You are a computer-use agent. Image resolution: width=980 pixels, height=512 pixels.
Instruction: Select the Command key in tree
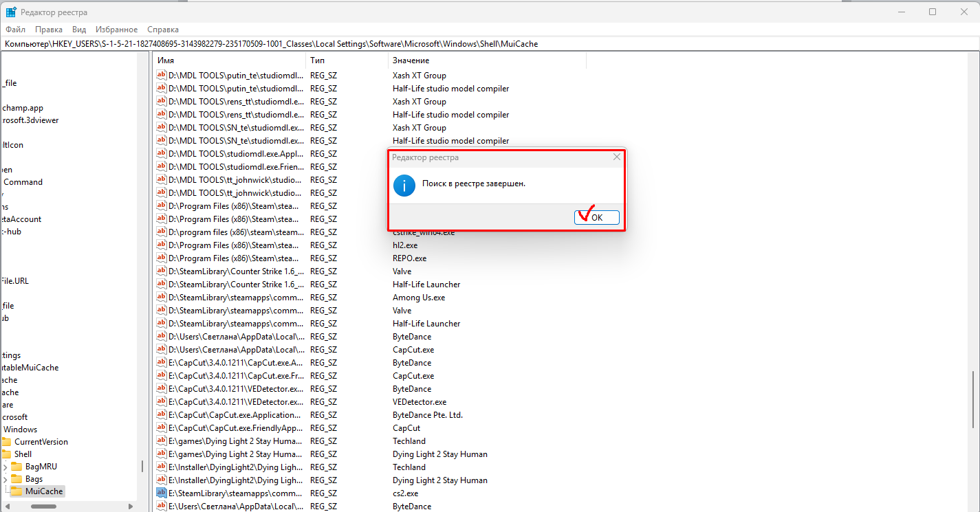click(x=23, y=182)
